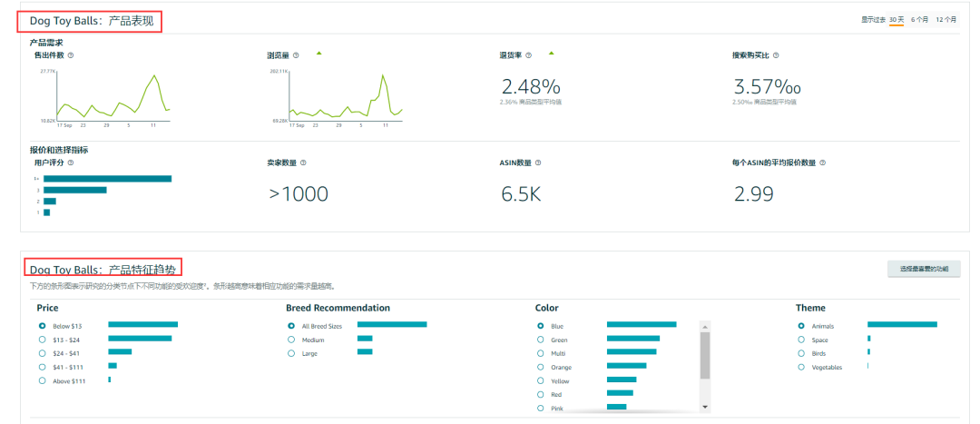Open the info tooltip icon for 用户评分
The height and width of the screenshot is (424, 980).
(71, 163)
